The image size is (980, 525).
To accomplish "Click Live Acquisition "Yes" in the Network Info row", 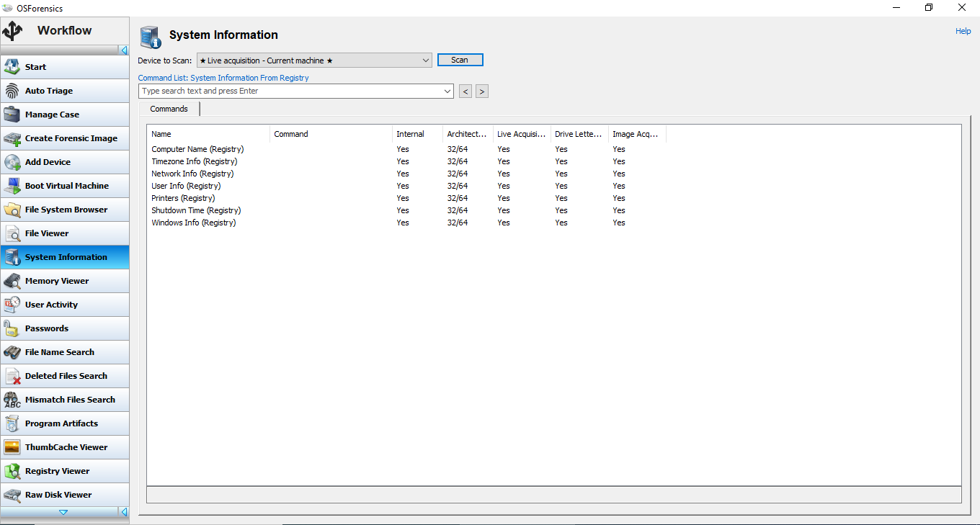I will 504,174.
